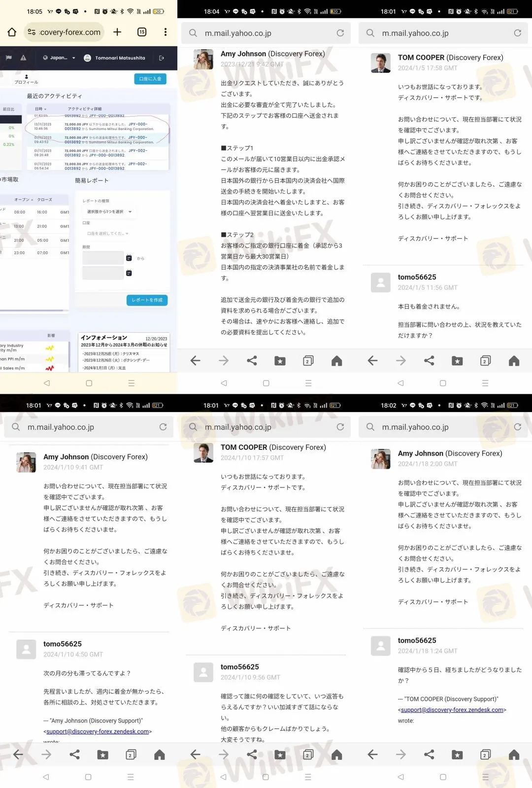Select the 01/11/2023 08:26:48 activity row
This screenshot has height=788, width=532.
pos(99,153)
